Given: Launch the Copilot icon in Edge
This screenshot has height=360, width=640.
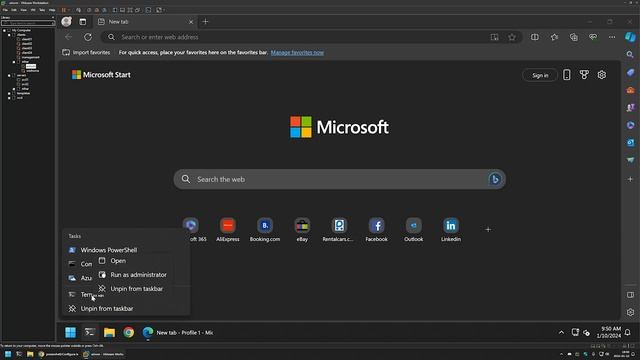Looking at the screenshot, I should (630, 37).
